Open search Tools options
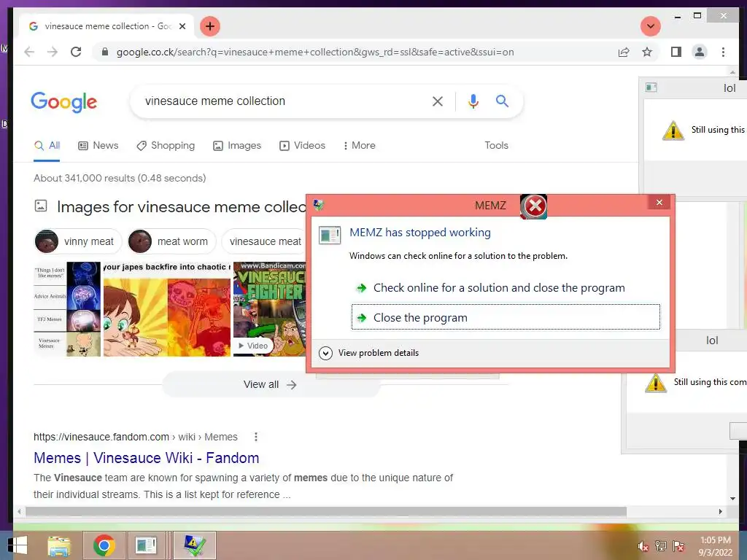 click(x=496, y=146)
